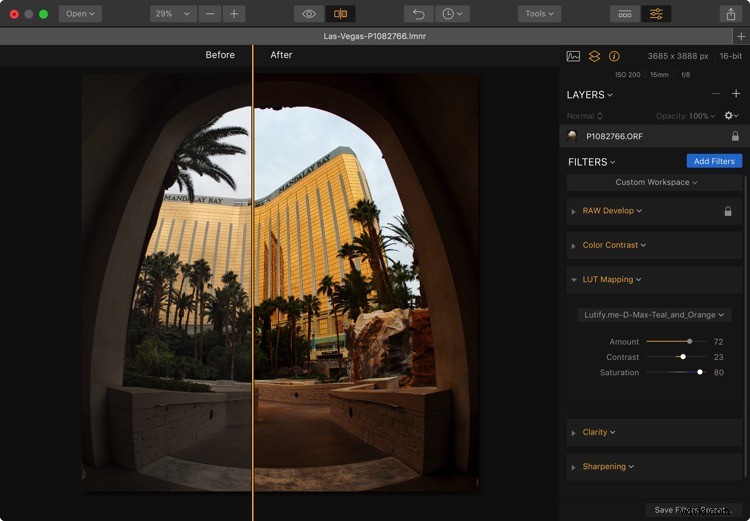Open the RAW Develop filter name menu
The height and width of the screenshot is (521, 750).
pos(612,211)
